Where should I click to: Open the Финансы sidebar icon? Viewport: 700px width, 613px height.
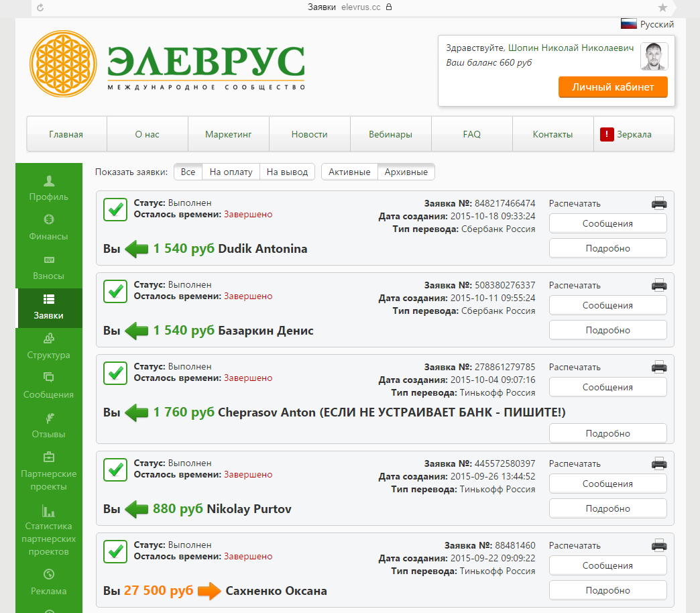pos(49,219)
